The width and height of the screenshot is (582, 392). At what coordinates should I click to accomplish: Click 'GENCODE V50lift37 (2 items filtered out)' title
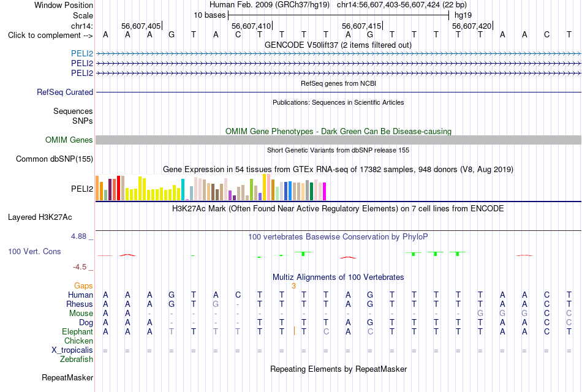[x=338, y=45]
